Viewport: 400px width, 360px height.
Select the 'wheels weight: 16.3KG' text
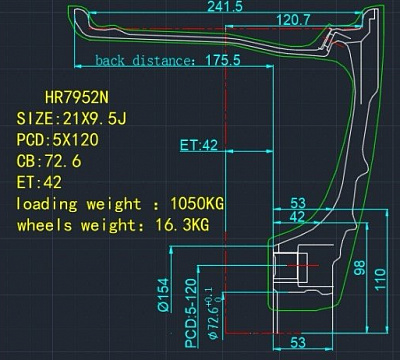[x=113, y=225]
